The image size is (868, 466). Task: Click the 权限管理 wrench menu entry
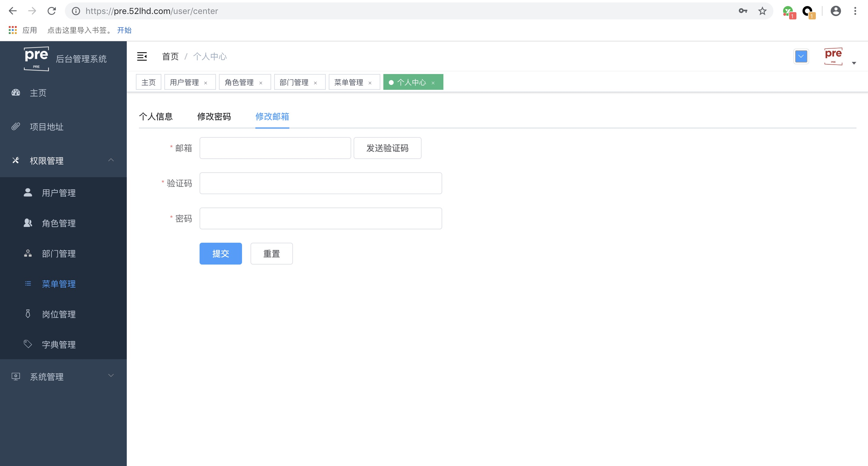46,161
